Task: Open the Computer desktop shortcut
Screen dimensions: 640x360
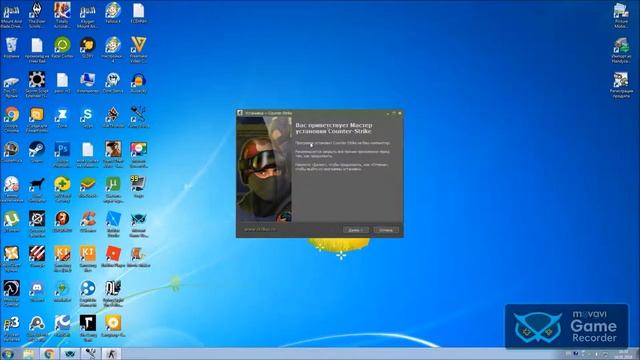Action: [87, 83]
